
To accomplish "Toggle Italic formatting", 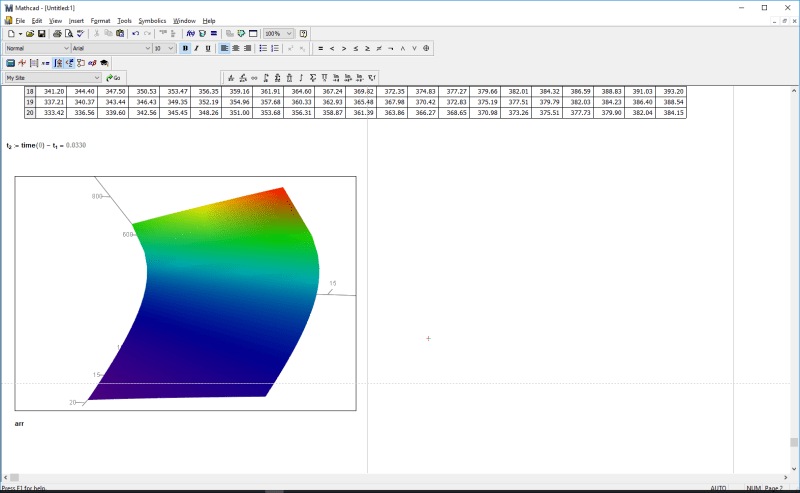I will pyautogui.click(x=196, y=48).
